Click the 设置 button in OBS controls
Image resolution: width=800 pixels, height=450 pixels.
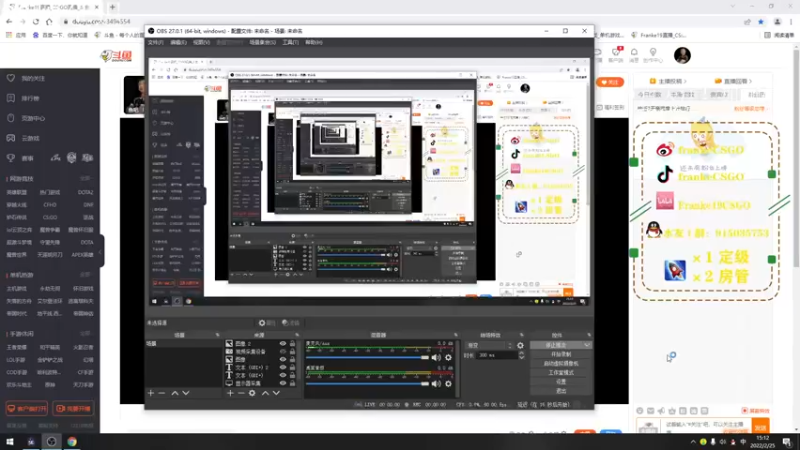pos(561,382)
